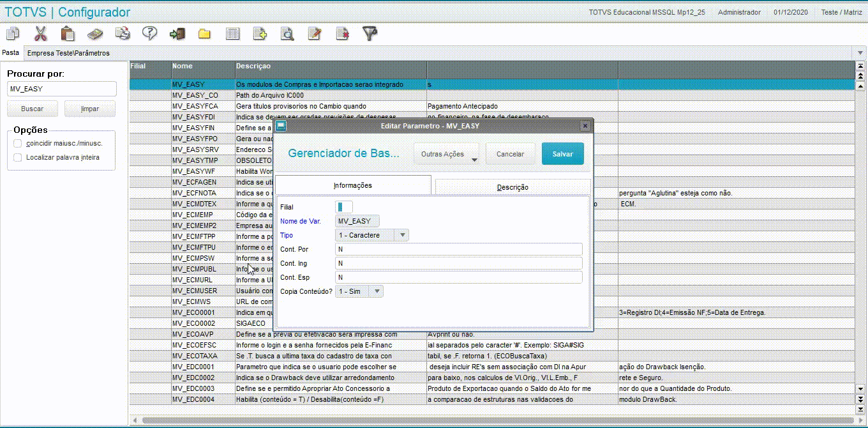Click the Salvar button
The image size is (868, 428).
pos(562,154)
